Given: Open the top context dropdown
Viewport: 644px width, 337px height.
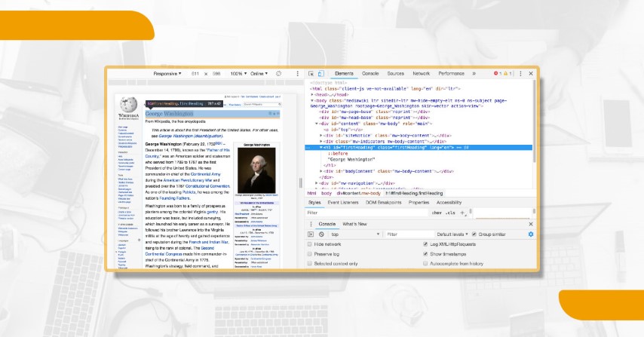Looking at the screenshot, I should click(x=355, y=234).
